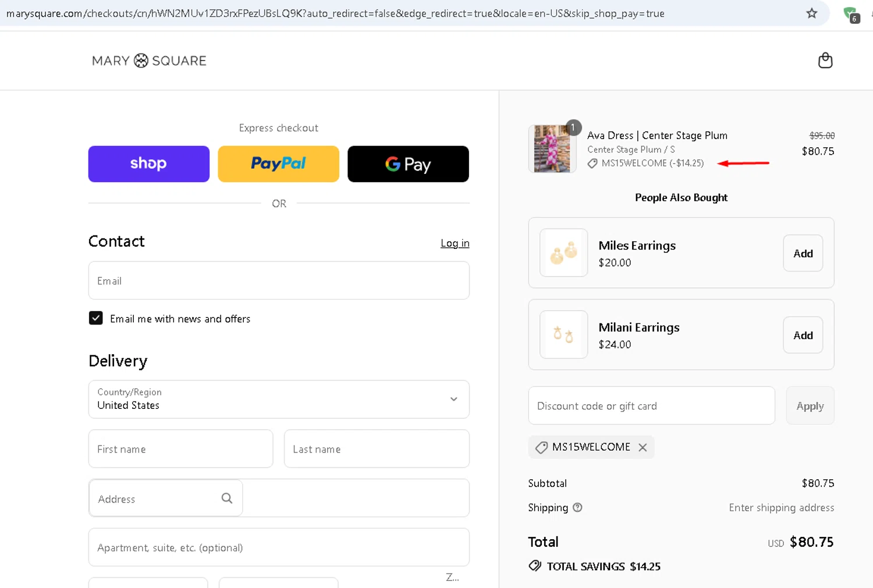Follow the Log in link
Viewport: 873px width, 588px height.
455,243
